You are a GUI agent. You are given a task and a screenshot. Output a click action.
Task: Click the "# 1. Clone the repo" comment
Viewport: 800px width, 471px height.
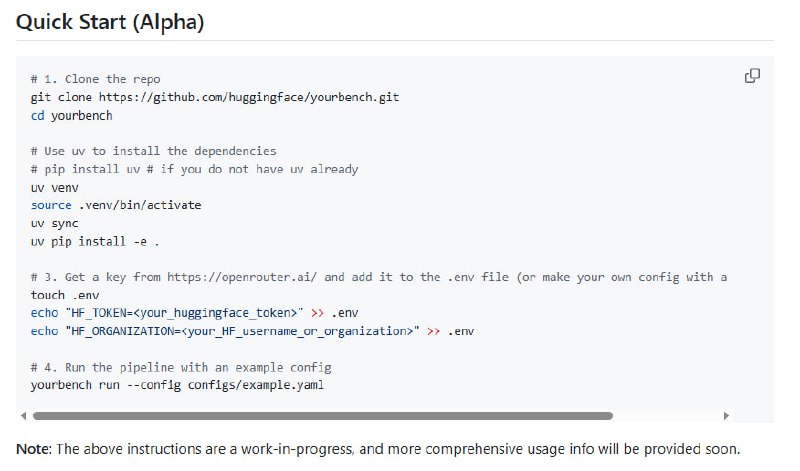click(95, 79)
